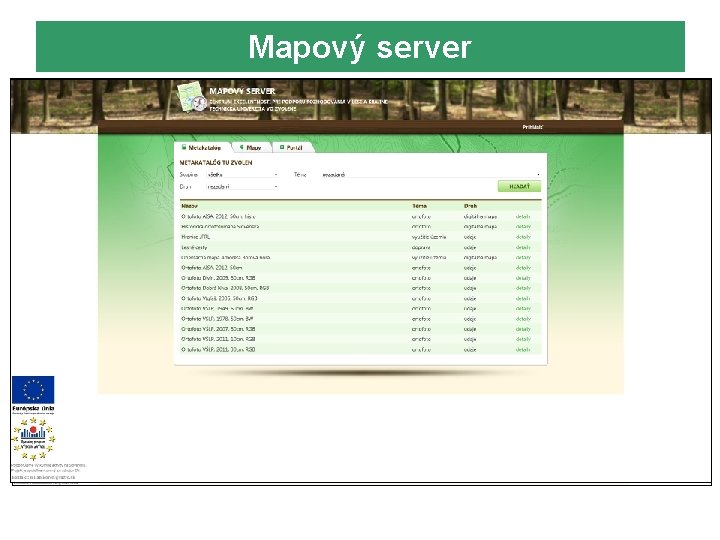Open the Metakatalóg tab

(201, 147)
